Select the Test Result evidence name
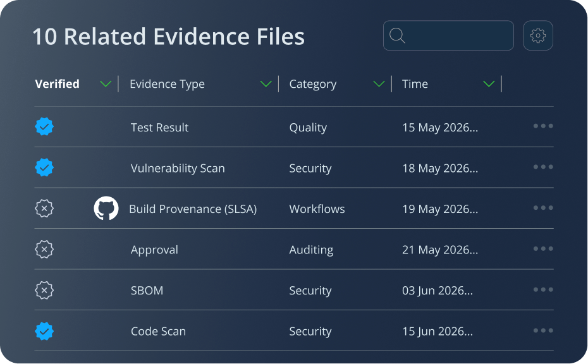 click(x=159, y=128)
